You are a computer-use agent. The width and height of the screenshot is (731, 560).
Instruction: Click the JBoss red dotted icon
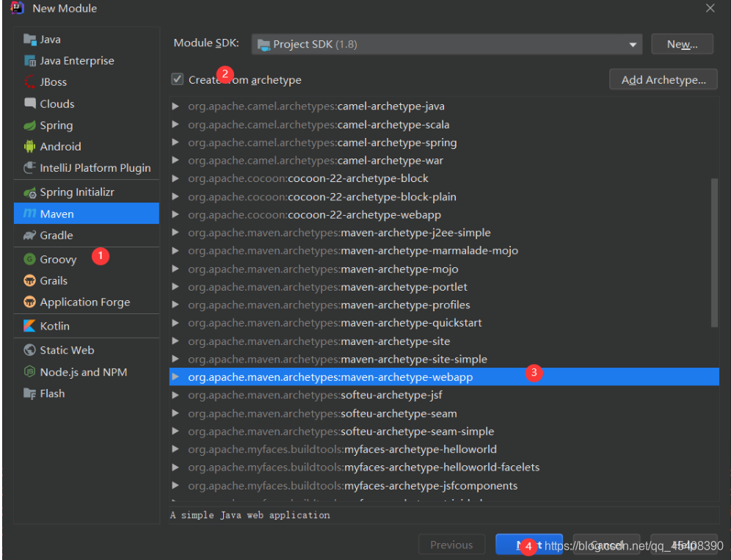30,82
